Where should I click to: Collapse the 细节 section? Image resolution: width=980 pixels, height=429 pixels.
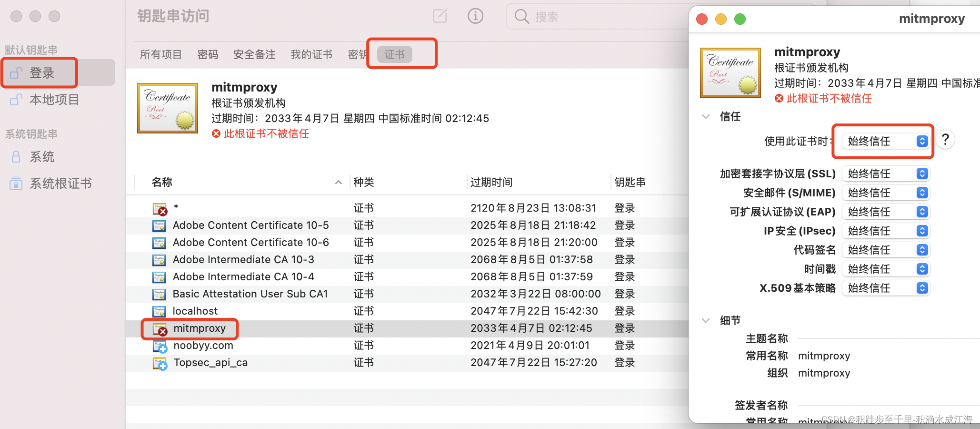[705, 320]
